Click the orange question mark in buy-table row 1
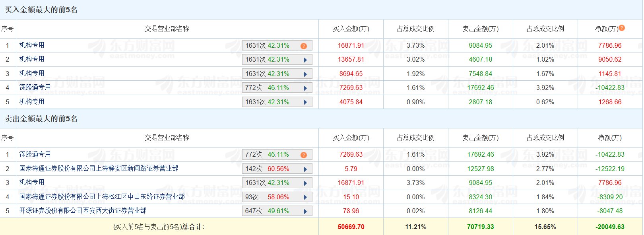Screen dimensions: 644x235 (x=304, y=46)
